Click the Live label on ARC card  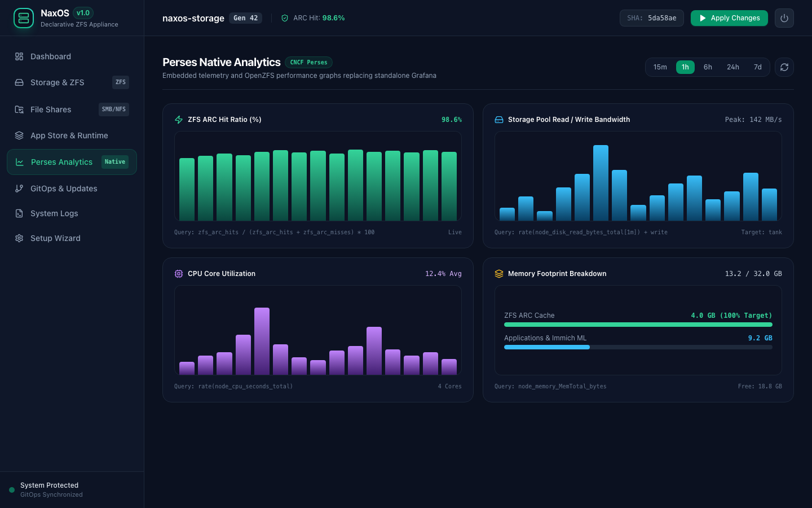pos(455,233)
